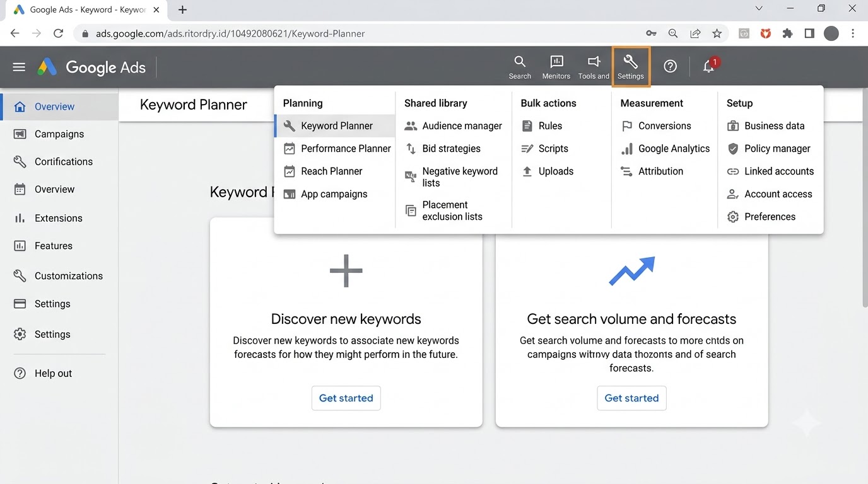Open the Help question mark in header
This screenshot has height=484, width=868.
click(x=671, y=66)
